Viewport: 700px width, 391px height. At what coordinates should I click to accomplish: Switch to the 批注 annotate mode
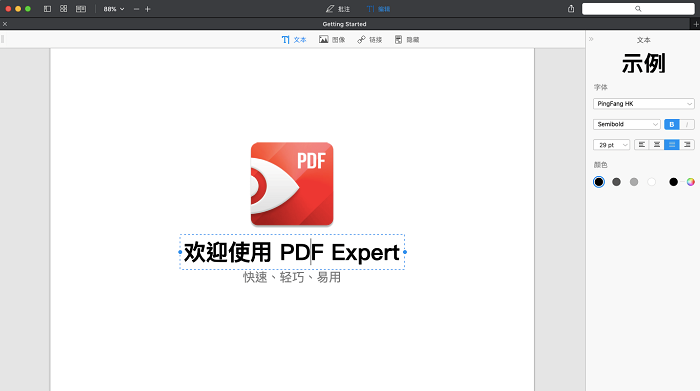[338, 9]
